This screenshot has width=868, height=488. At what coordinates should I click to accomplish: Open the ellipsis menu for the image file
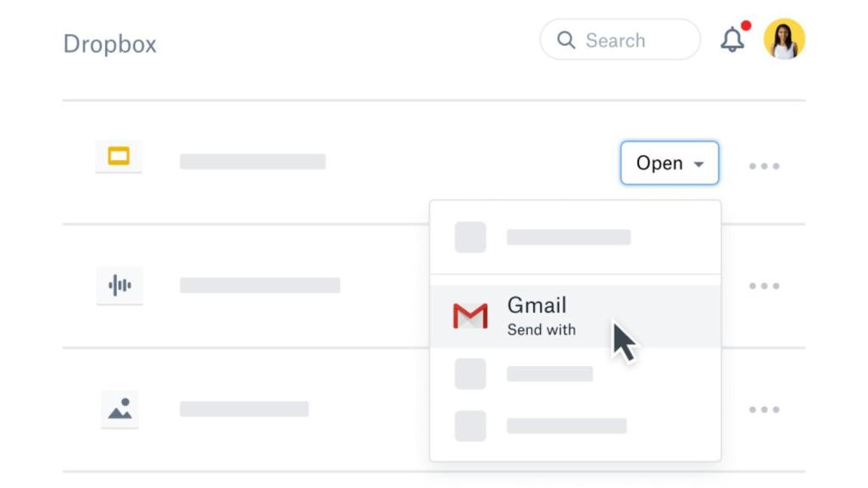pyautogui.click(x=764, y=408)
